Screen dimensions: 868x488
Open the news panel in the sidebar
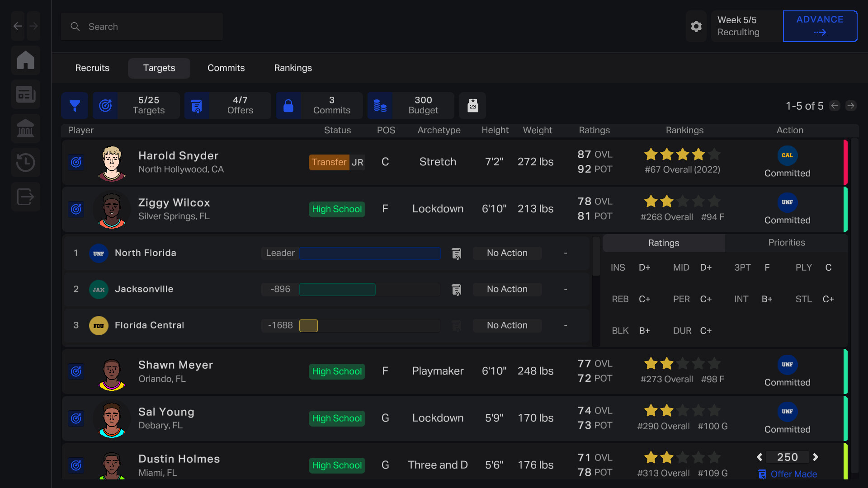pyautogui.click(x=25, y=94)
